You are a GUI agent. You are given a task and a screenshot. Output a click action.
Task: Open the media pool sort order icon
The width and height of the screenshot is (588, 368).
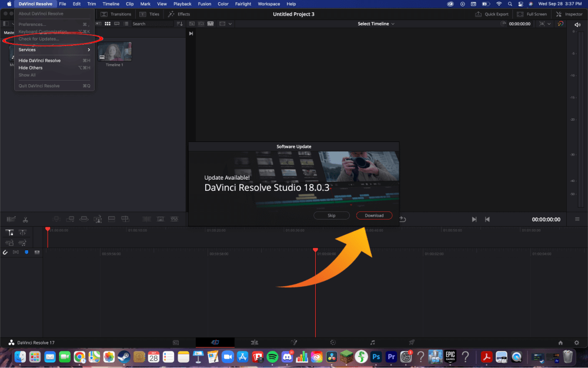click(179, 24)
